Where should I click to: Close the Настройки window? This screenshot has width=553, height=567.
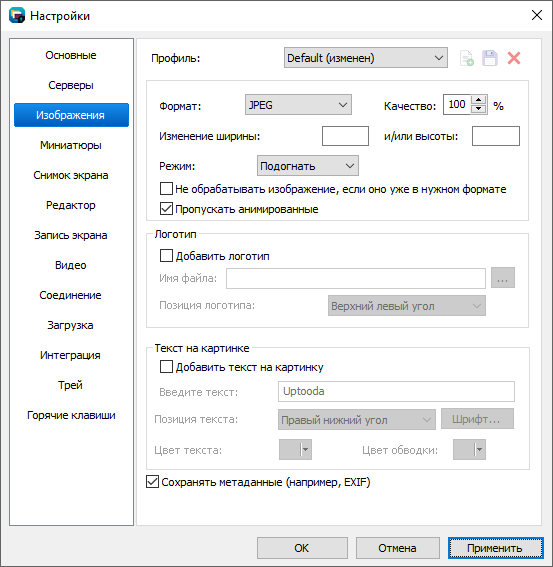(537, 16)
